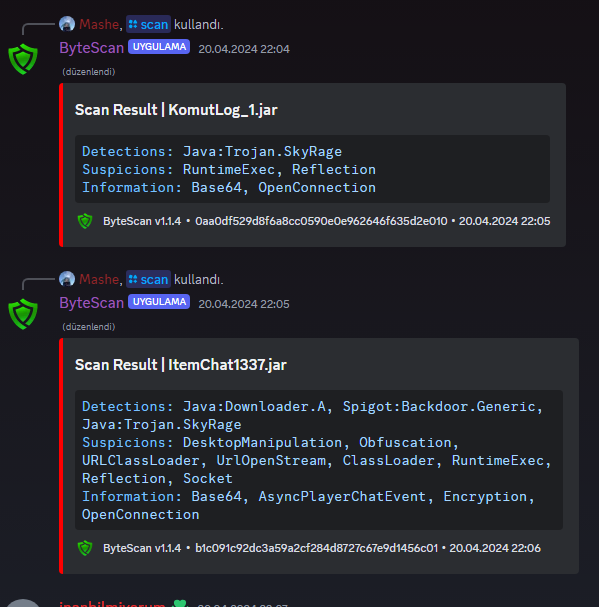Click Mashe avatar above ItemChat1337 scan

click(67, 279)
